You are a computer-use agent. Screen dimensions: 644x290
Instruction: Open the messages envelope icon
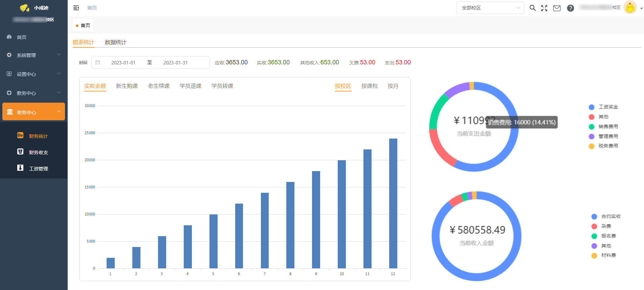(557, 8)
